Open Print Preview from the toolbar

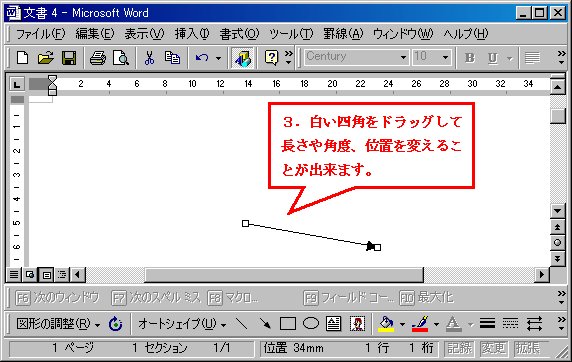pos(121,58)
